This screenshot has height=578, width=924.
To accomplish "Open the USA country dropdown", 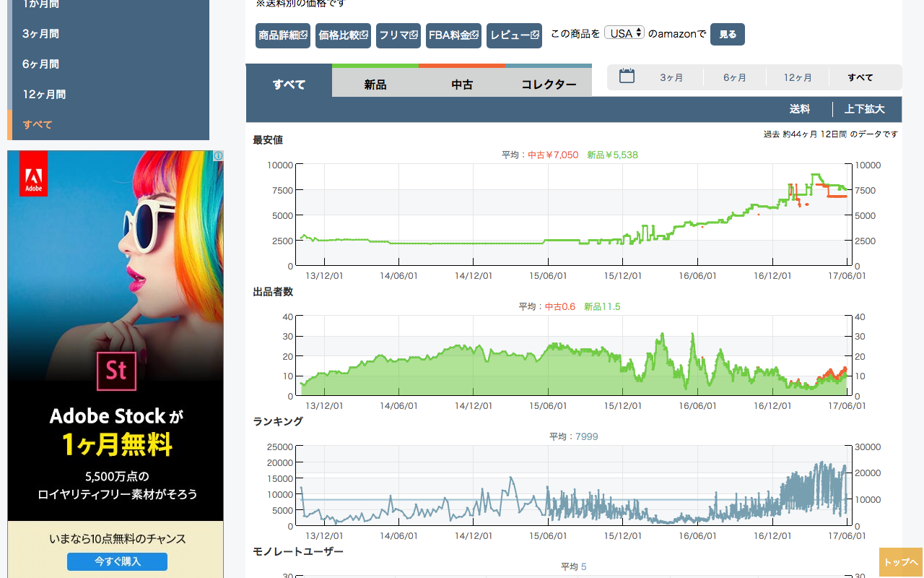I will [624, 33].
